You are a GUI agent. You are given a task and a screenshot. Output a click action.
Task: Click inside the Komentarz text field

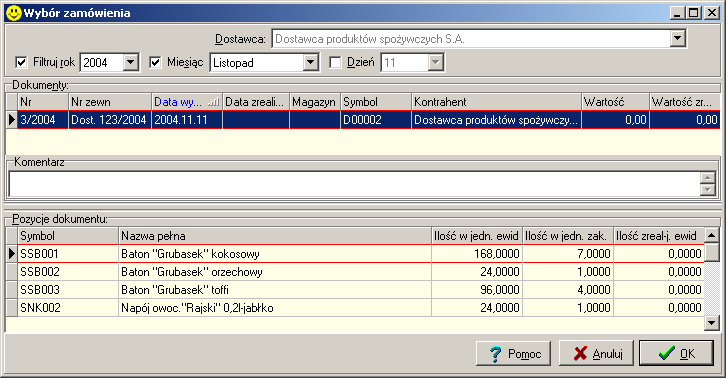click(354, 184)
